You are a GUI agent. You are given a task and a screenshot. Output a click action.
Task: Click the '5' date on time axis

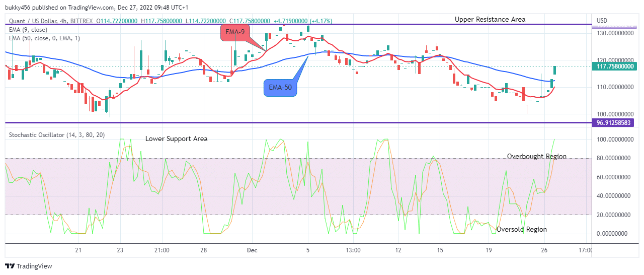pos(308,250)
